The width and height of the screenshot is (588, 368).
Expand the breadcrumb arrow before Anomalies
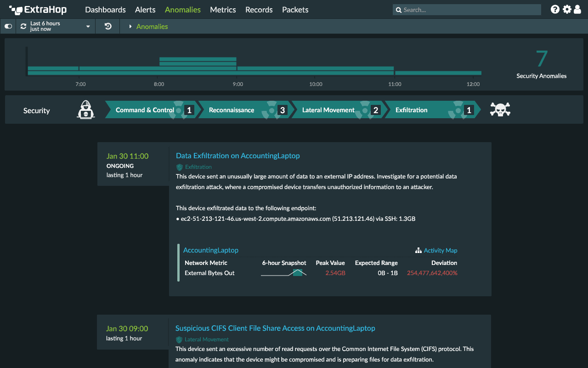tap(130, 27)
